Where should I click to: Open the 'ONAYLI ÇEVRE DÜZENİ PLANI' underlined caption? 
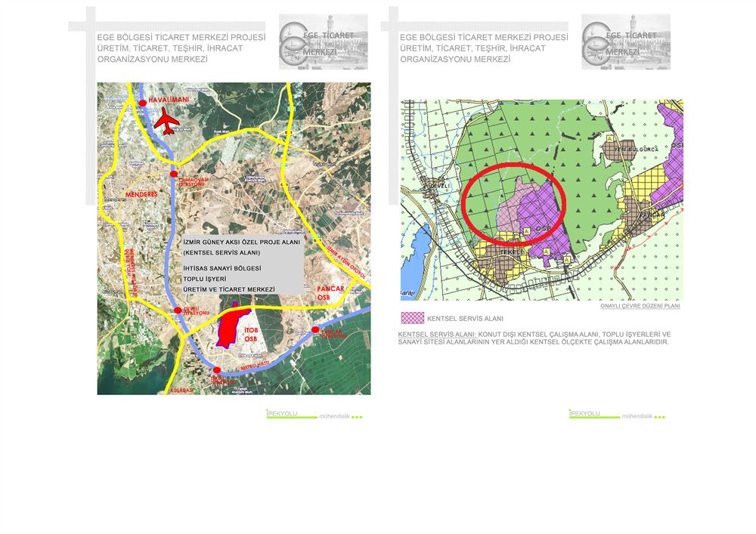(640, 306)
